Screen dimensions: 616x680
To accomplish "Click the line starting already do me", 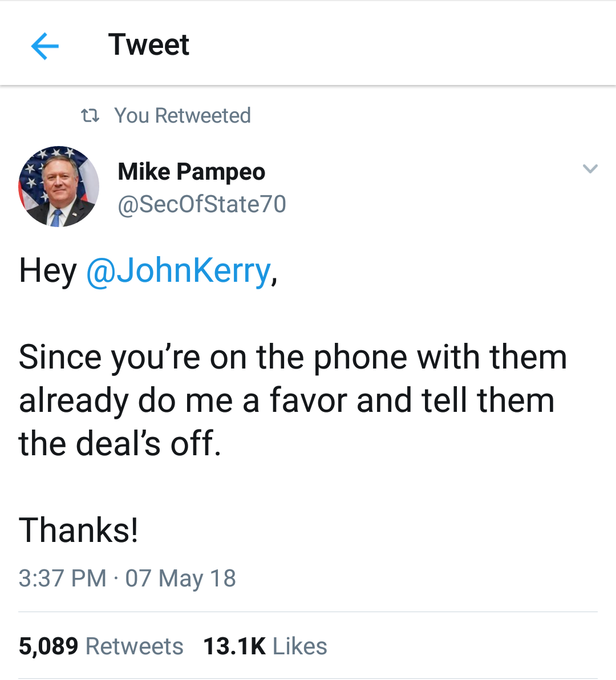I will [x=286, y=400].
